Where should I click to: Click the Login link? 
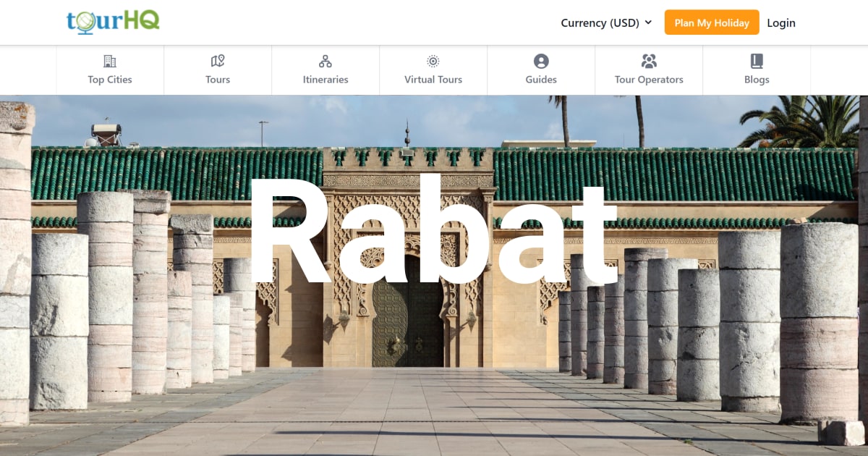(781, 22)
